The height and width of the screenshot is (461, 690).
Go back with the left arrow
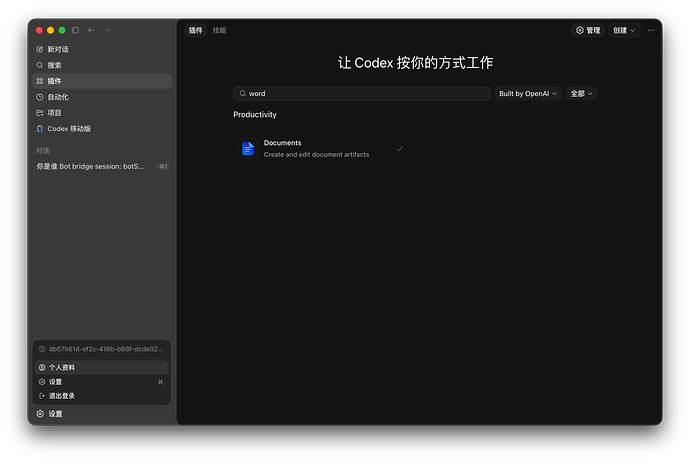tap(91, 30)
